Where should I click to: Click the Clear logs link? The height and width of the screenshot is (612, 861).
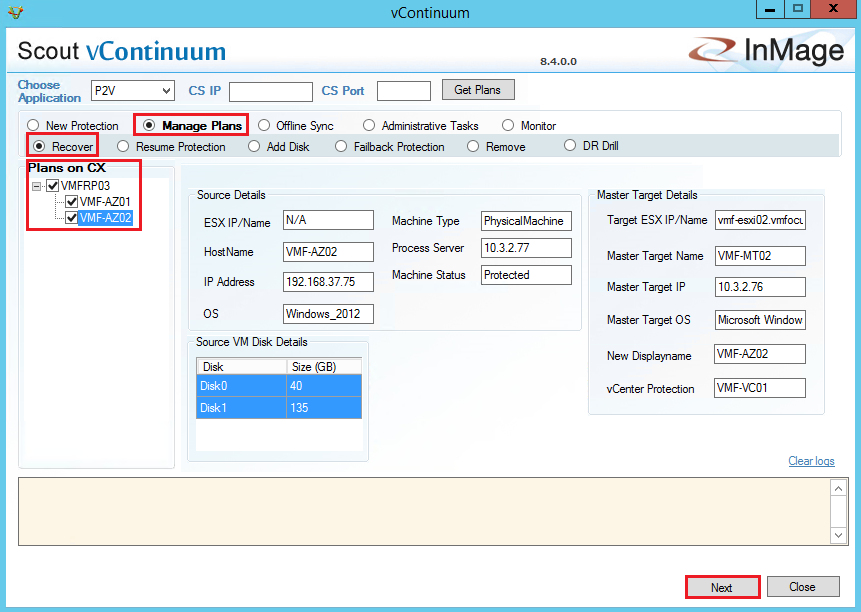point(811,461)
